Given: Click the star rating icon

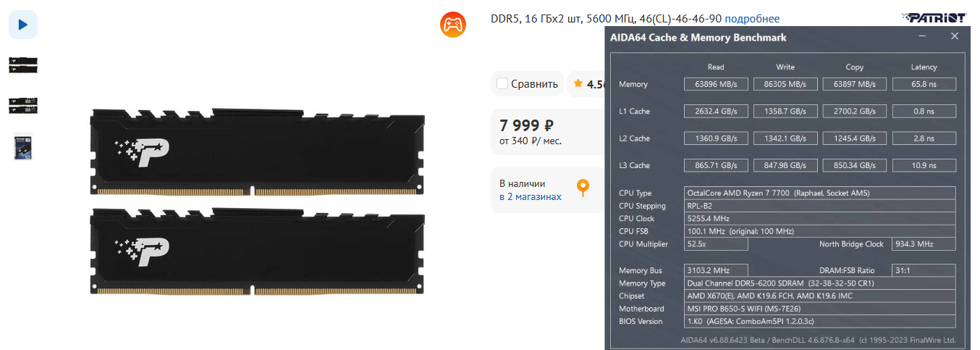Looking at the screenshot, I should pyautogui.click(x=578, y=83).
